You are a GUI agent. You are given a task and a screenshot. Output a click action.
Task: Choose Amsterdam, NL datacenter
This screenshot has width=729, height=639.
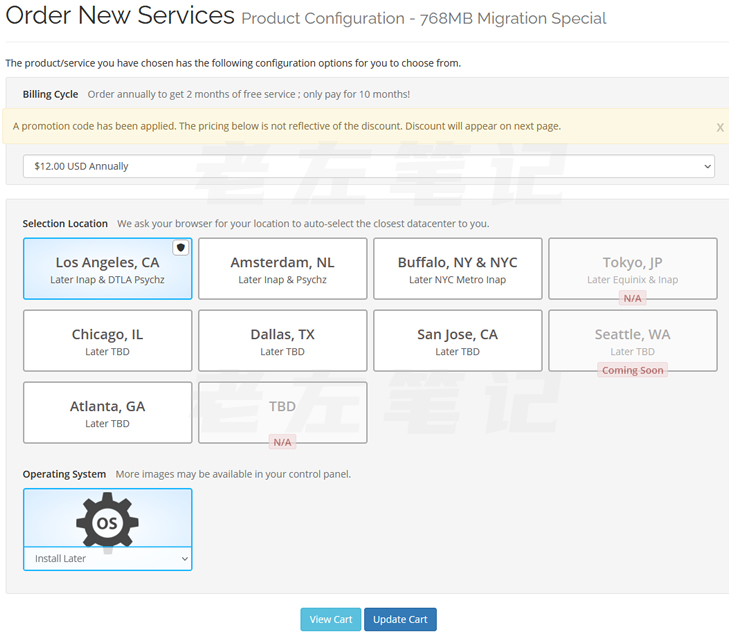[282, 269]
